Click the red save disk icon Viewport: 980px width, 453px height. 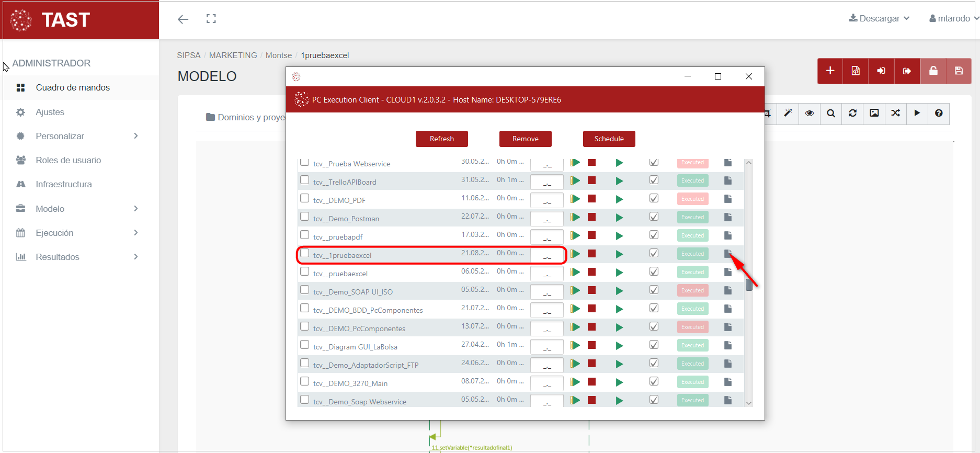(x=959, y=71)
